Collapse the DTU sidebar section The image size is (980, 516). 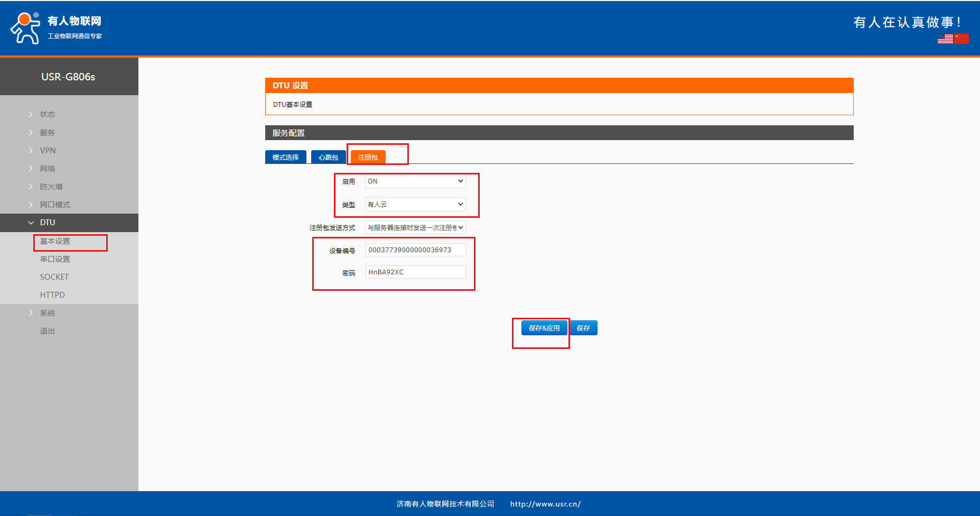click(48, 223)
